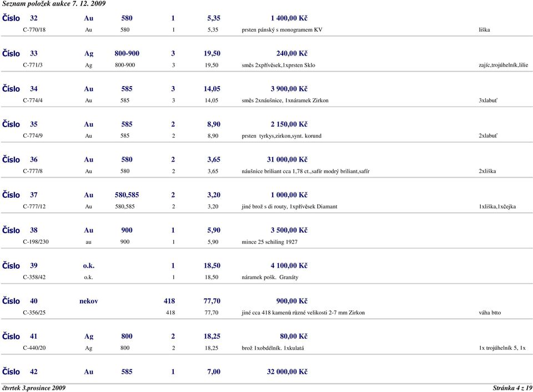
Task: Select the Číslo 35 item heading
Action: click(20, 124)
